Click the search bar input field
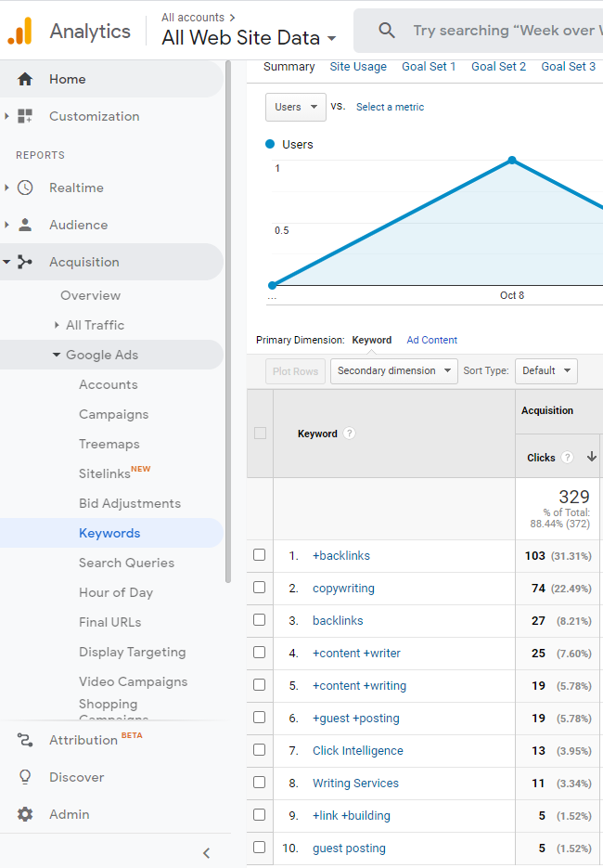Image resolution: width=603 pixels, height=868 pixels. (503, 31)
